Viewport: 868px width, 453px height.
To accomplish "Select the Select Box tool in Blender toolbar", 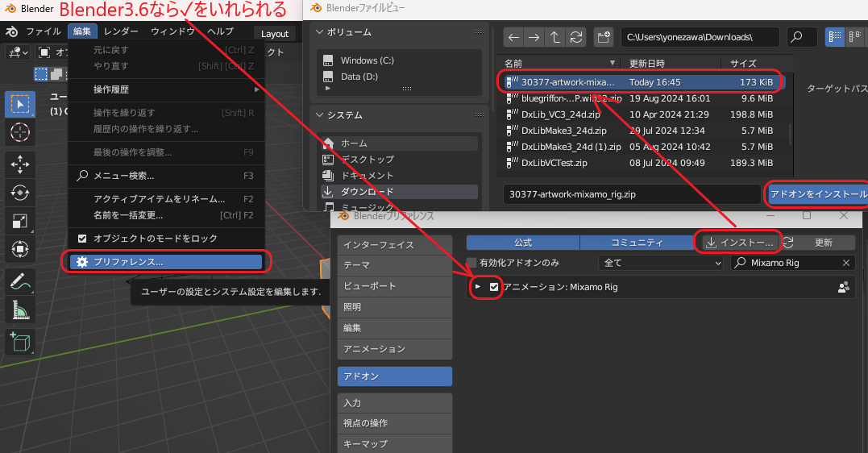I will point(20,105).
